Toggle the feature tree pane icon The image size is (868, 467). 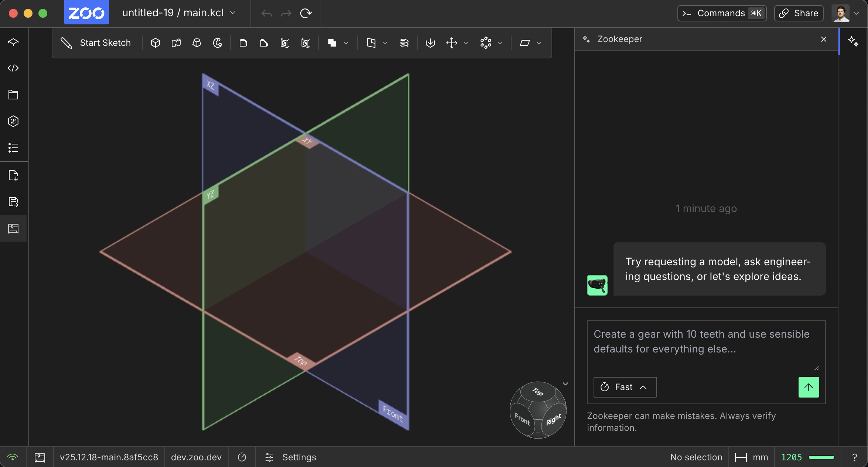tap(13, 41)
